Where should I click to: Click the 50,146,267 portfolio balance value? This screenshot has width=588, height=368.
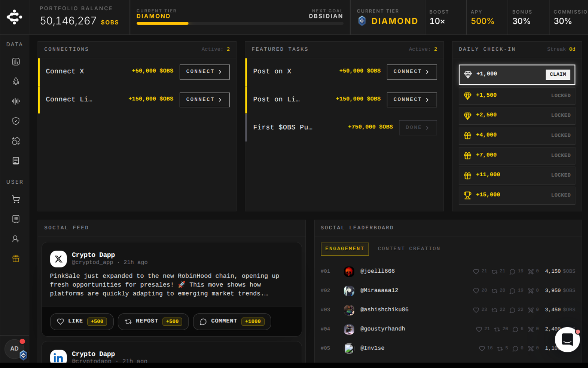[68, 21]
